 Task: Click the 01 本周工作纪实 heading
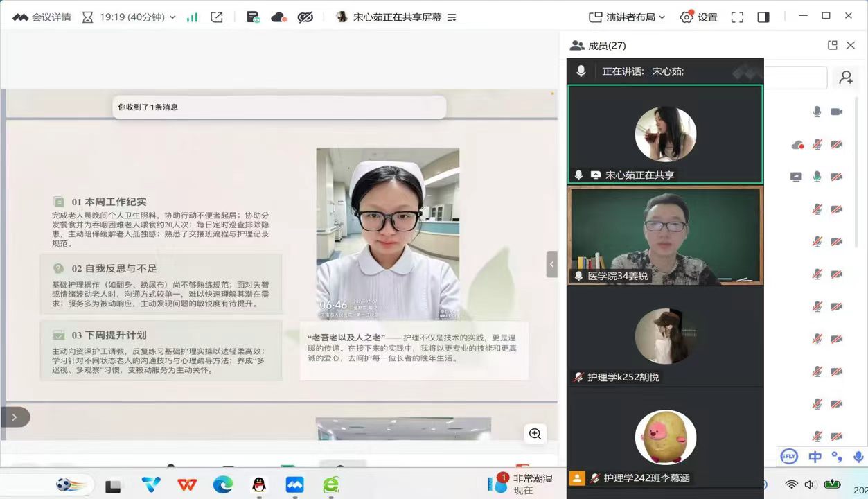tap(109, 202)
